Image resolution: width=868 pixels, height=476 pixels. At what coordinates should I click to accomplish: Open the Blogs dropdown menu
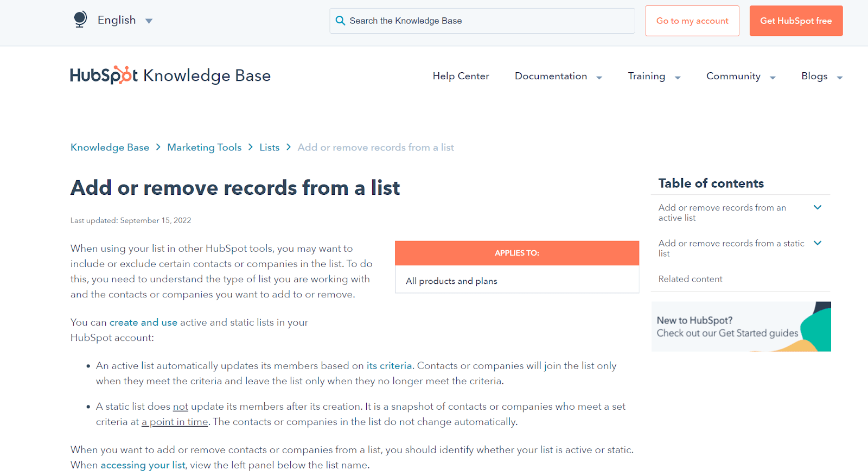(821, 77)
